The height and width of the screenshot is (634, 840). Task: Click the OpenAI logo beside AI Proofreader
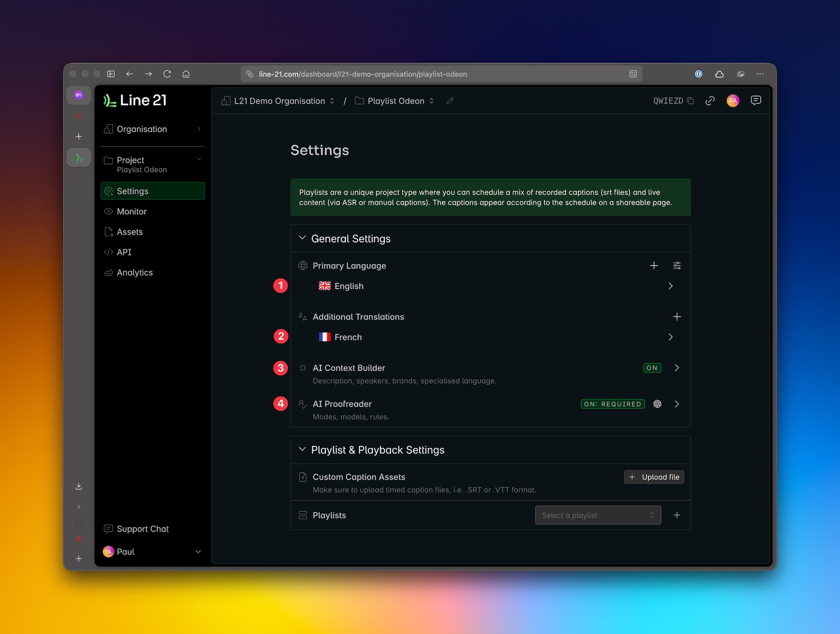657,404
